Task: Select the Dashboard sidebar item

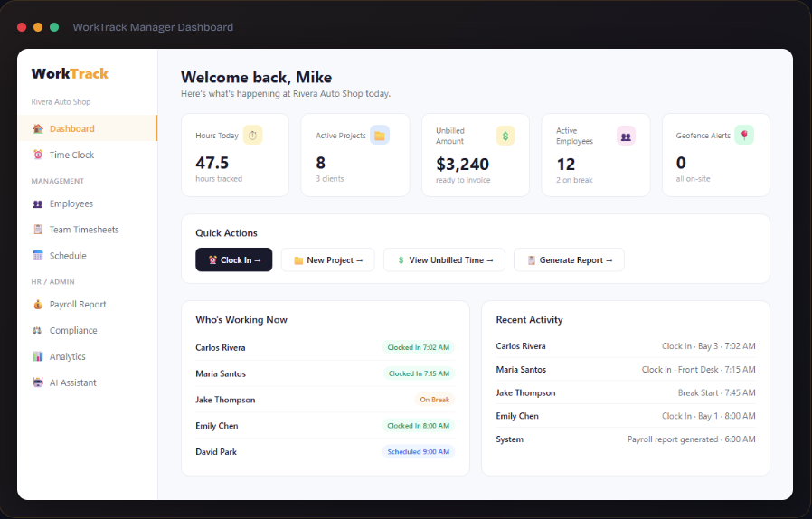Action: point(87,128)
